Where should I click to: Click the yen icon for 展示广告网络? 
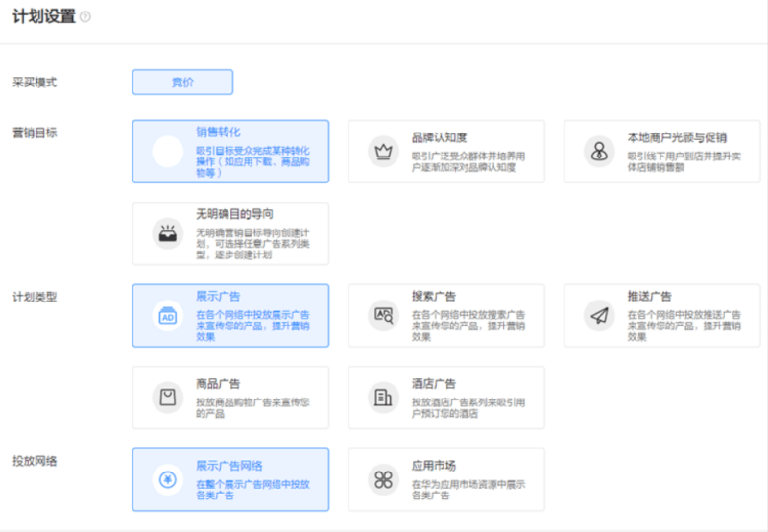pyautogui.click(x=167, y=479)
